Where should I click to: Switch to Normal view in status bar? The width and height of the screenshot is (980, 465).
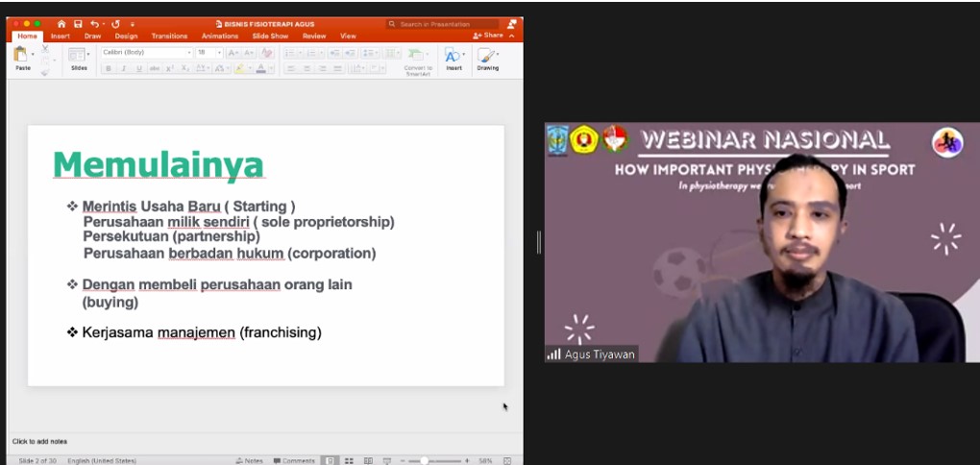point(330,460)
